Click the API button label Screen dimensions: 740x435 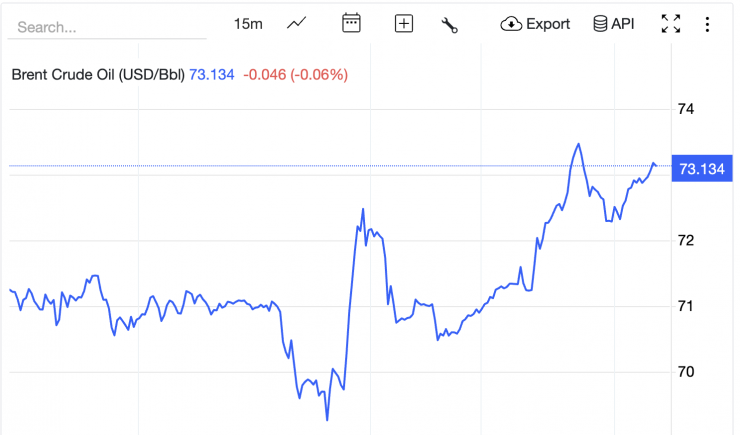[x=623, y=24]
